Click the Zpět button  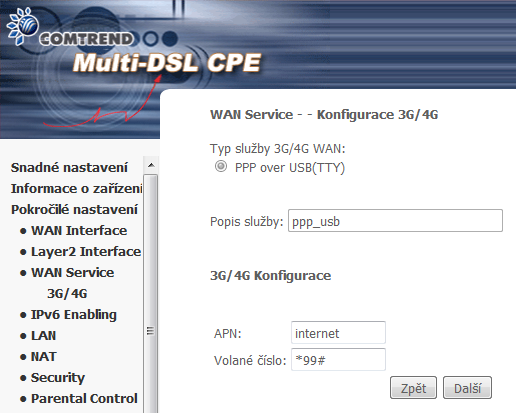[x=413, y=388]
